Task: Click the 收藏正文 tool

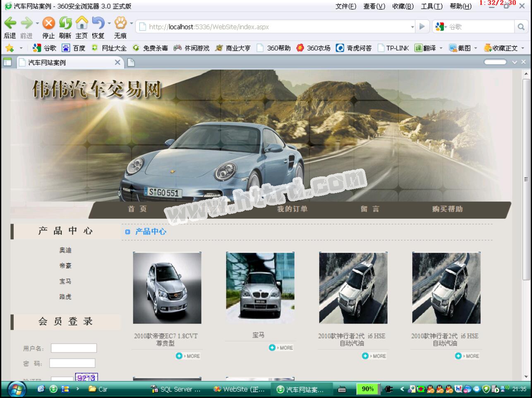Action: point(501,48)
